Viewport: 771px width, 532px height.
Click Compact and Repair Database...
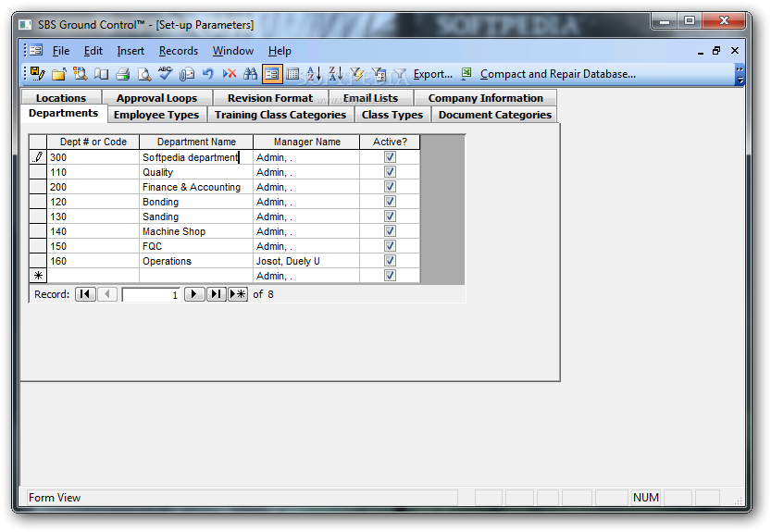tap(557, 74)
